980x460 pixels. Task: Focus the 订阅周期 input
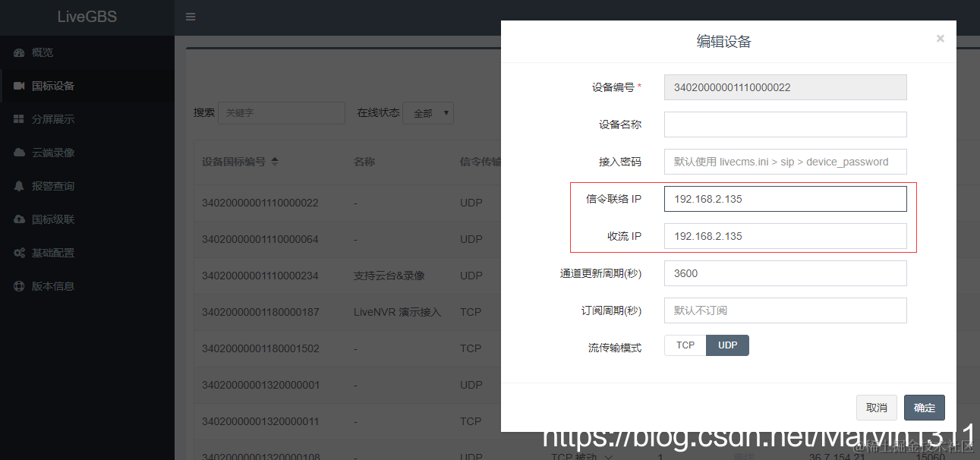click(x=786, y=310)
